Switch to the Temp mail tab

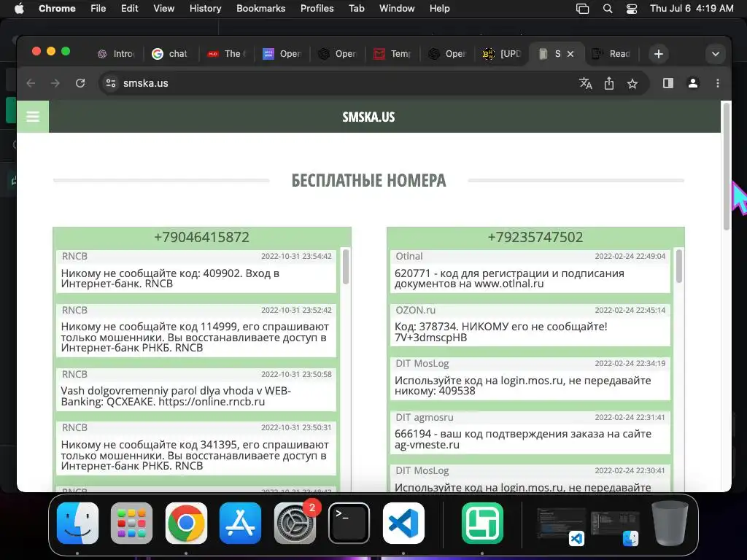pos(393,54)
